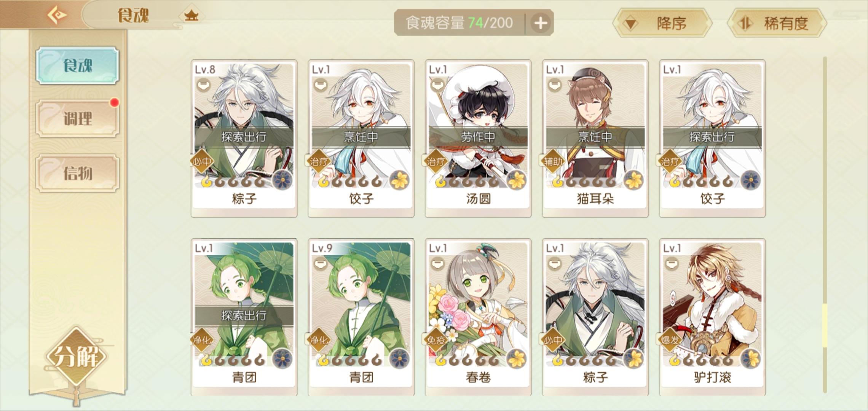868x411 pixels.
Task: Click the yellow flower badge on 汤圆 card
Action: point(517,180)
